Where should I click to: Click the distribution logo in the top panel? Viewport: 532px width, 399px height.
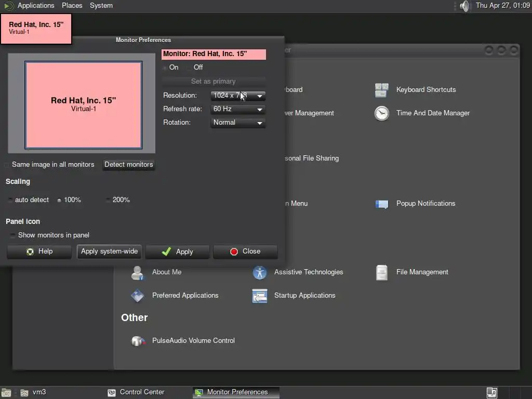point(8,6)
